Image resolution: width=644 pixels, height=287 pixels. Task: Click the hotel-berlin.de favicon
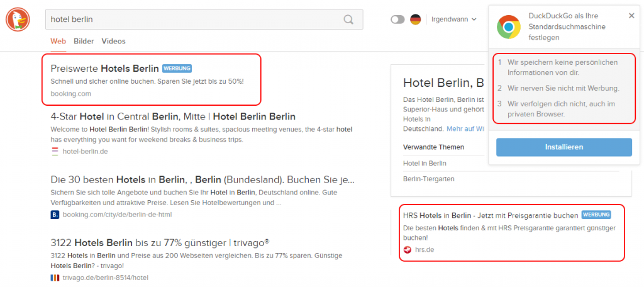[x=55, y=151]
